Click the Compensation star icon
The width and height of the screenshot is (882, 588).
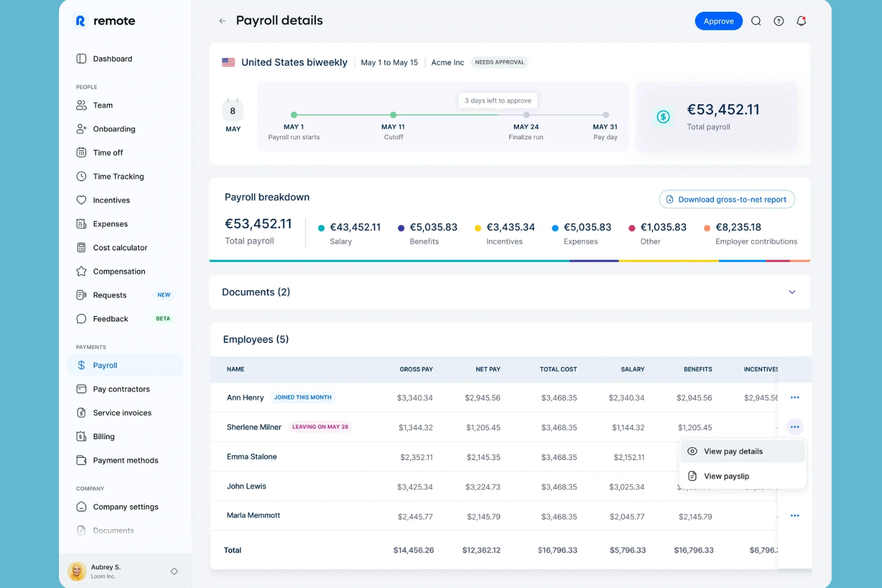coord(82,271)
